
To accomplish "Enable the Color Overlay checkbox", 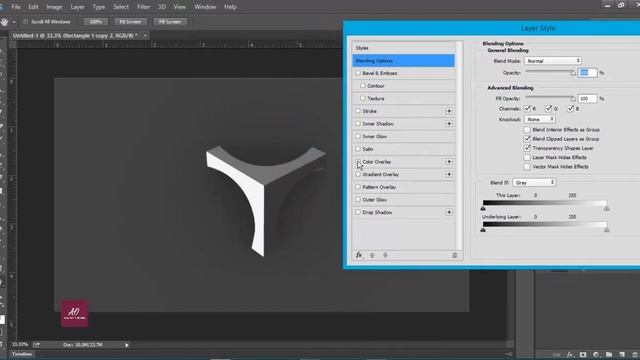I will tap(358, 162).
